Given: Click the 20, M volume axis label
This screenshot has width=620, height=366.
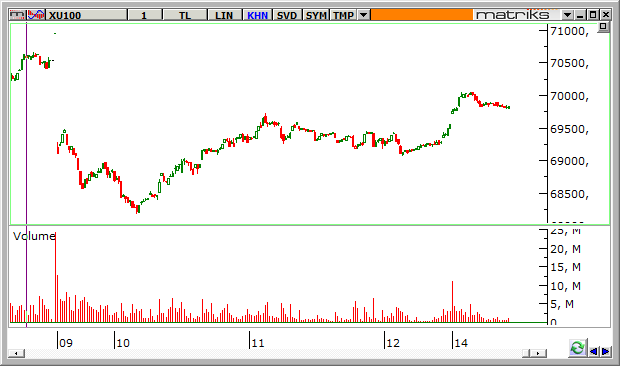Looking at the screenshot, I should point(565,249).
